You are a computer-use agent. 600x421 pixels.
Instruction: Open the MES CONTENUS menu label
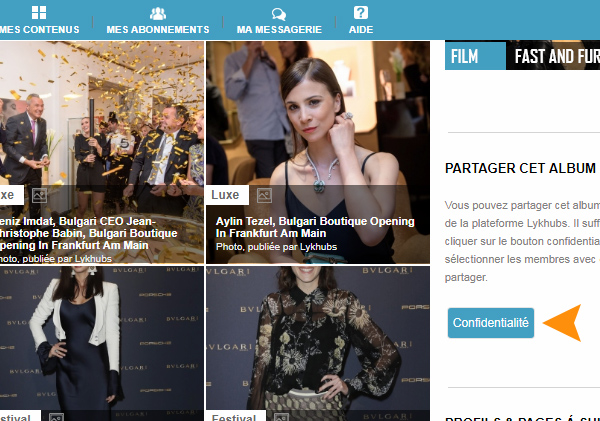point(39,29)
